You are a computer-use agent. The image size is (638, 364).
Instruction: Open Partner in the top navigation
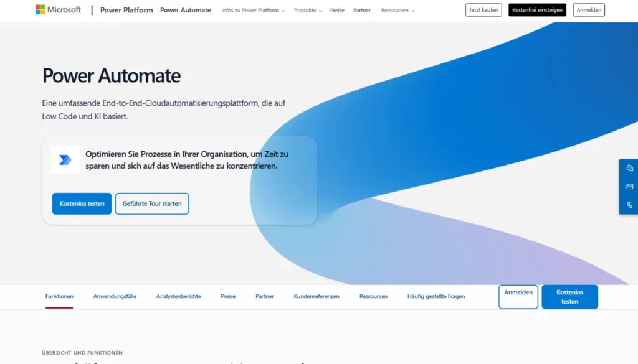tap(362, 10)
